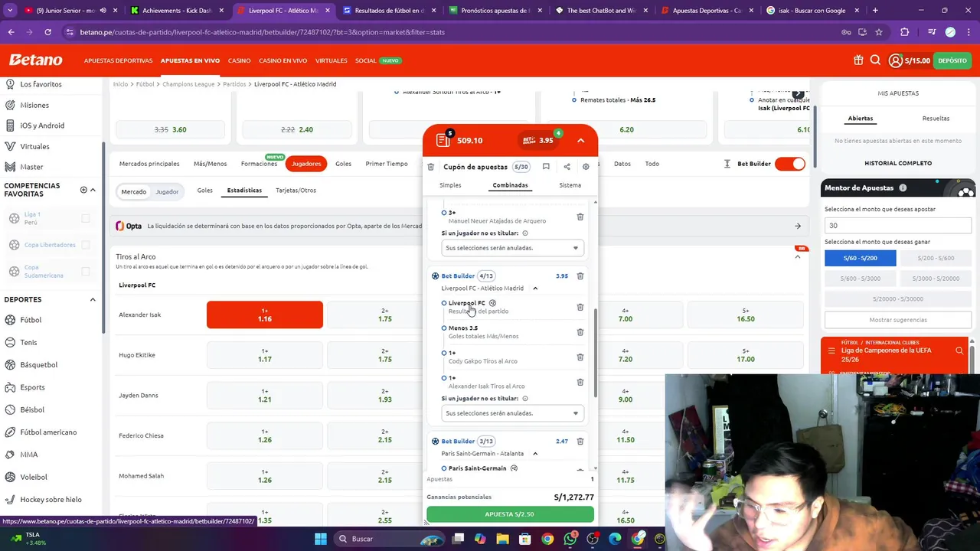This screenshot has width=980, height=551.
Task: Open non-starter dropdown under Isak selection
Action: (512, 413)
